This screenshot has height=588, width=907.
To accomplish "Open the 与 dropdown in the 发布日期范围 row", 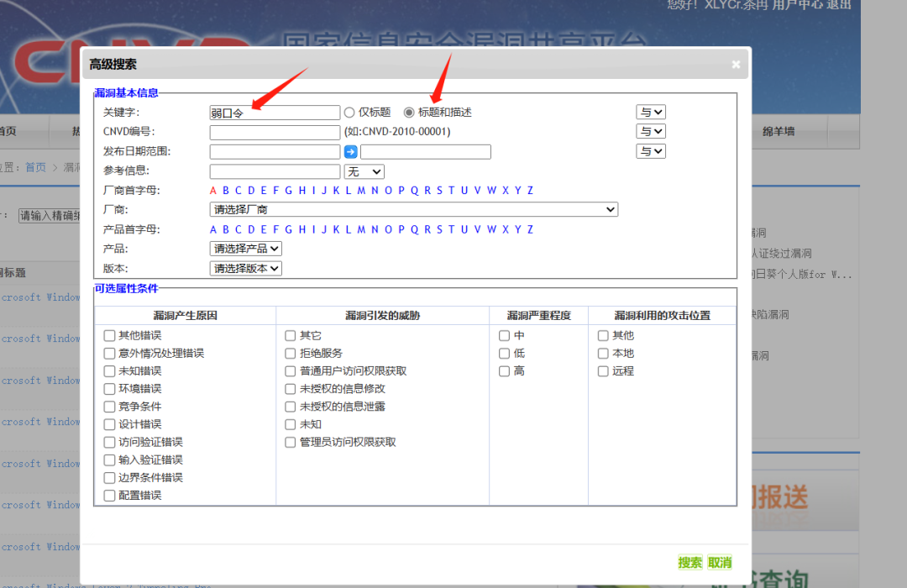I will tap(651, 151).
